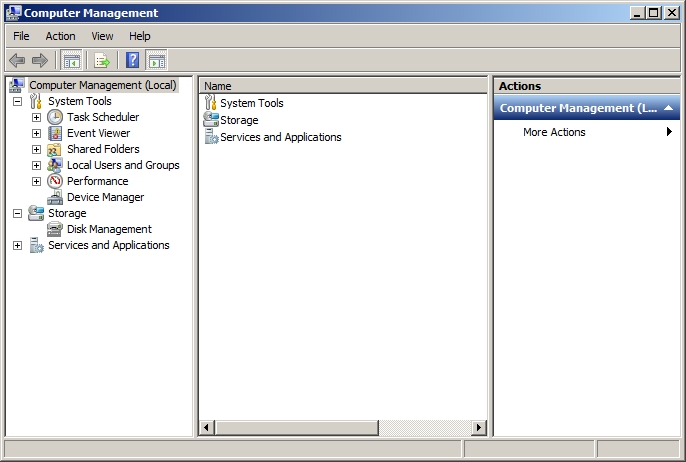
Task: Expand the Local Users and Groups node
Action: [36, 165]
